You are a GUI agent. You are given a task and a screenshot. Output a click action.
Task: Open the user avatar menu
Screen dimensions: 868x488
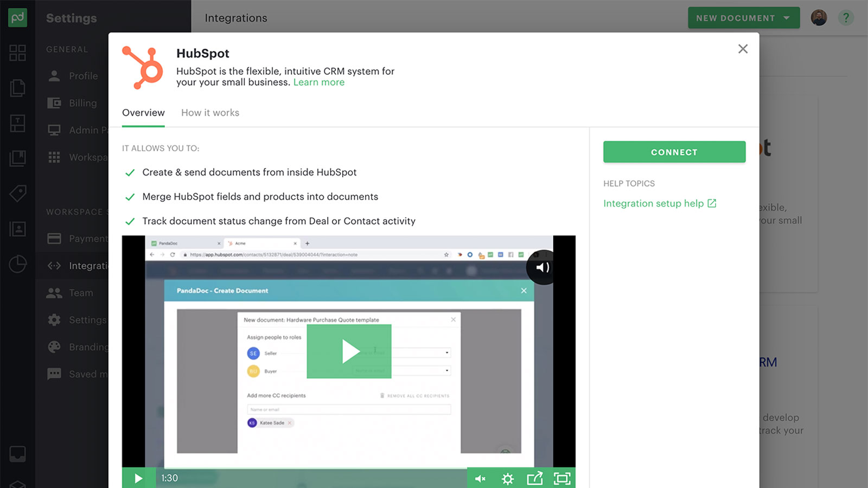pos(819,18)
